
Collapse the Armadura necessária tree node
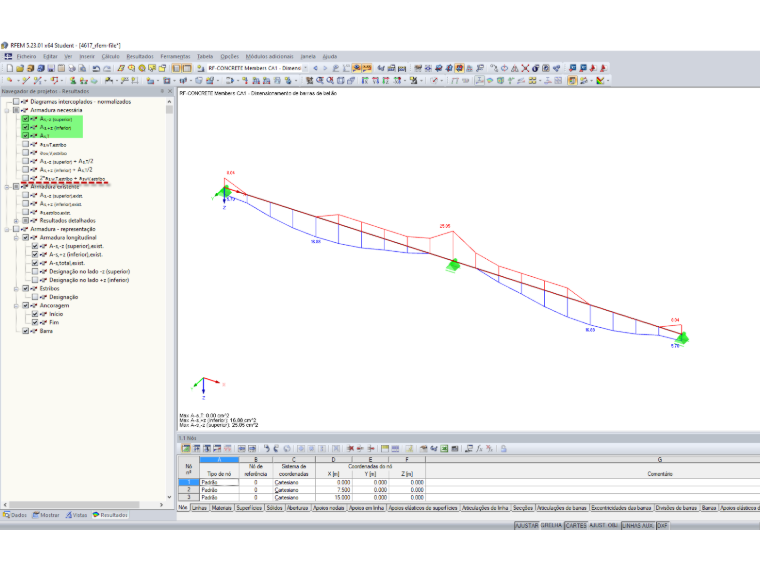click(7, 111)
